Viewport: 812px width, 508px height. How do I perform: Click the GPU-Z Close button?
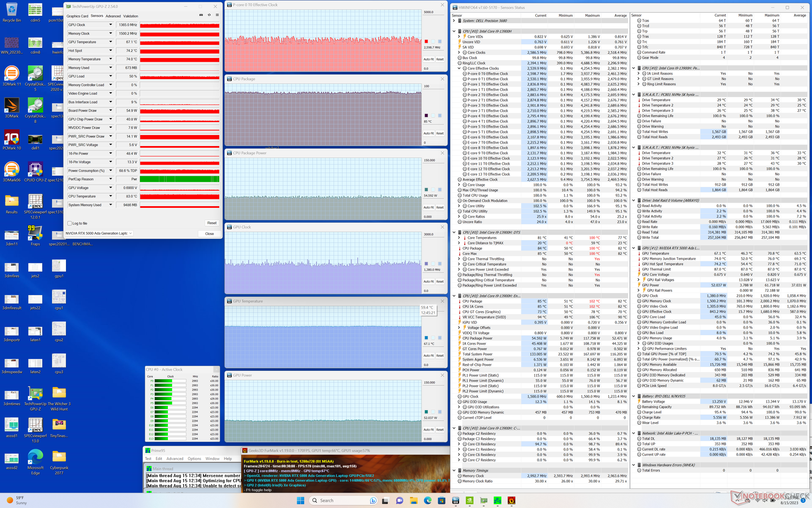point(209,234)
